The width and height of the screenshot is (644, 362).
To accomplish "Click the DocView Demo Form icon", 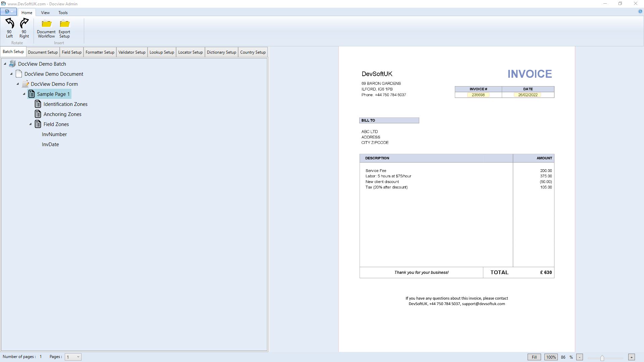I will coord(25,84).
